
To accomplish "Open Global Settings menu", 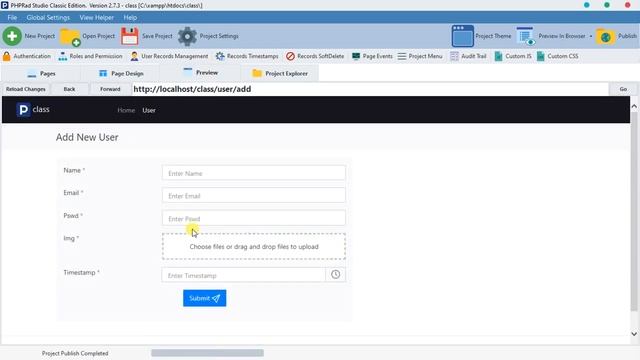I will tap(48, 18).
